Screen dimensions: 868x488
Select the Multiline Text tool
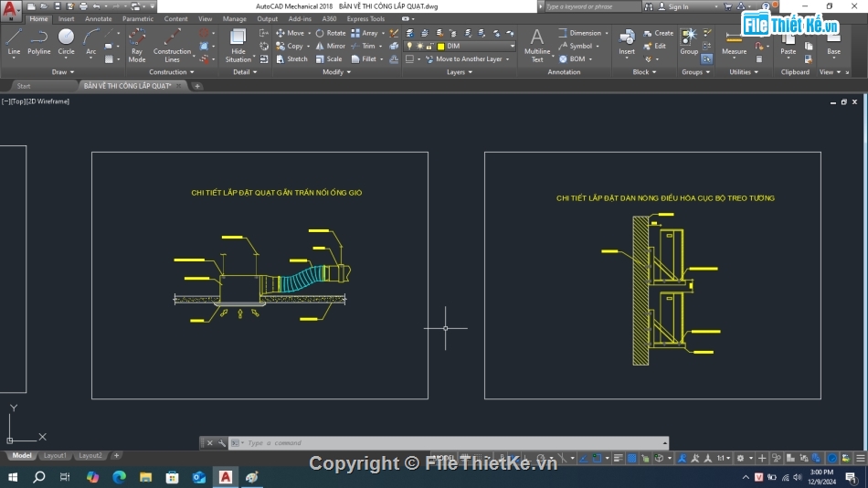(537, 46)
